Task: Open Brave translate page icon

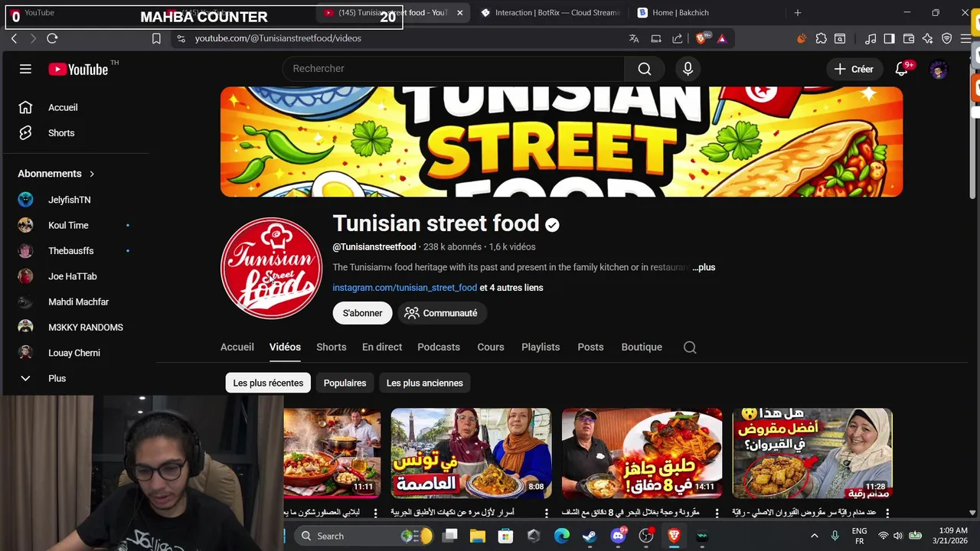Action: [634, 38]
